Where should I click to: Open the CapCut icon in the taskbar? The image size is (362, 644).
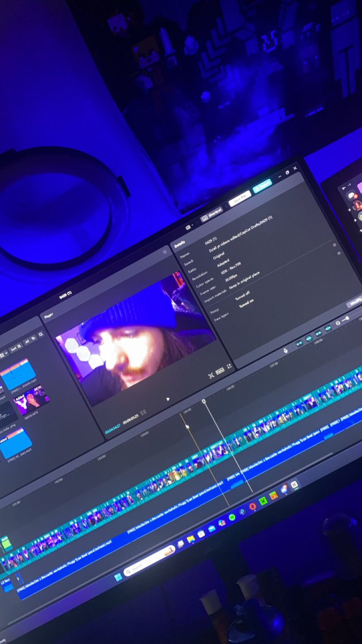294,484
